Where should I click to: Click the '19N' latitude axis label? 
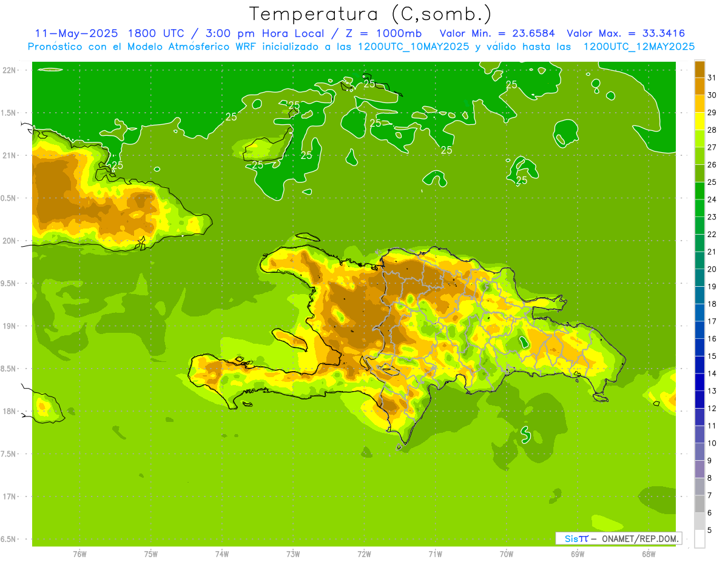[8, 326]
